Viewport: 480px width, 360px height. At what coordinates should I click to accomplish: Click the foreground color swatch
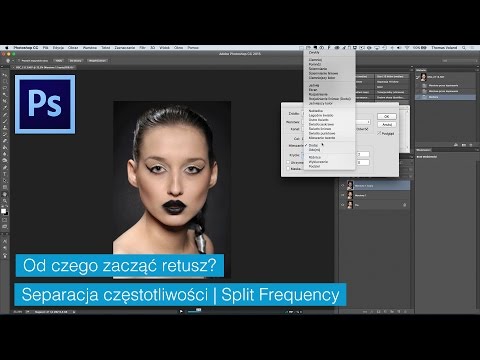point(4,211)
